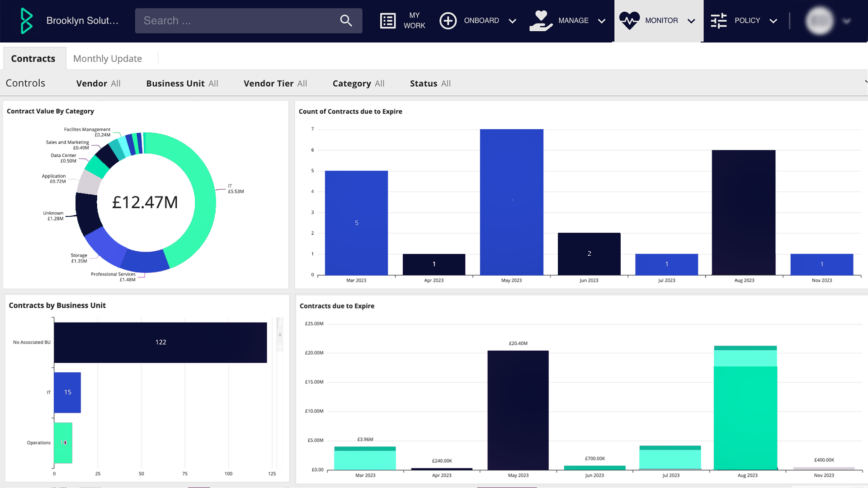
Task: Expand the Policy menu chevron
Action: 773,21
